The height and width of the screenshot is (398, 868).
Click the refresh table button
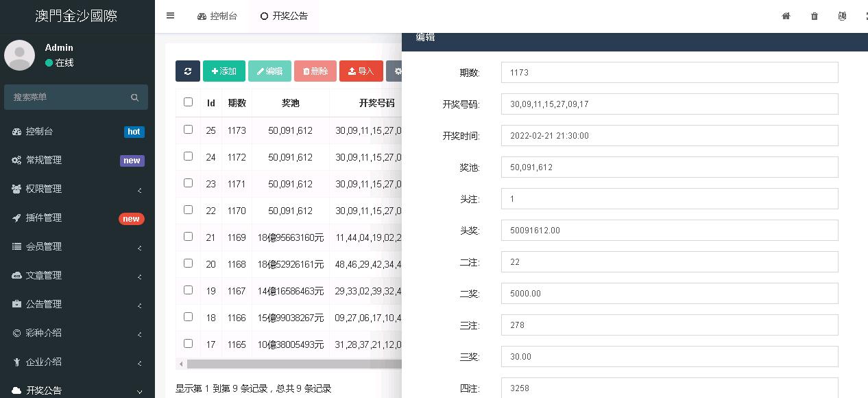pyautogui.click(x=187, y=71)
